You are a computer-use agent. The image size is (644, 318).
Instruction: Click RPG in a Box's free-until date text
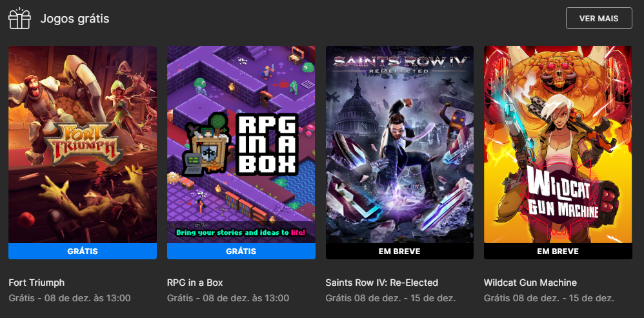click(x=228, y=298)
